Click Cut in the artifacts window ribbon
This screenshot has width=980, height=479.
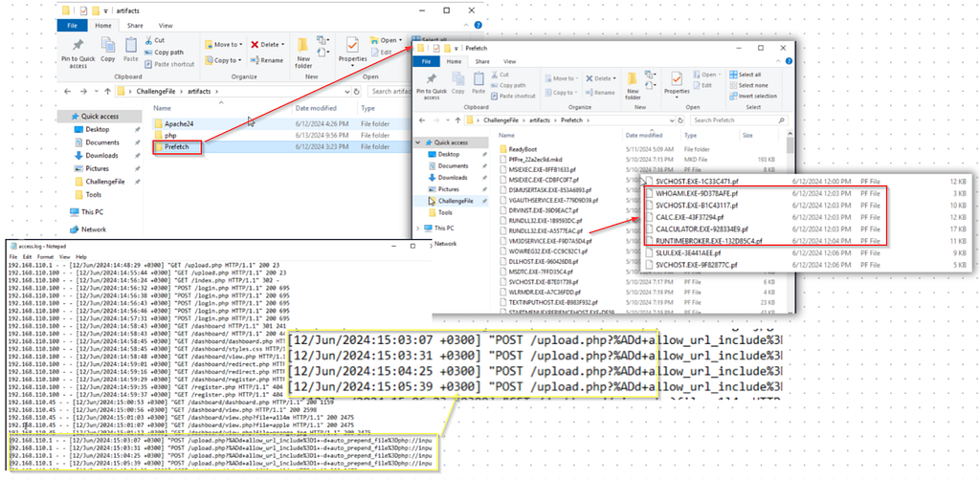(x=154, y=40)
